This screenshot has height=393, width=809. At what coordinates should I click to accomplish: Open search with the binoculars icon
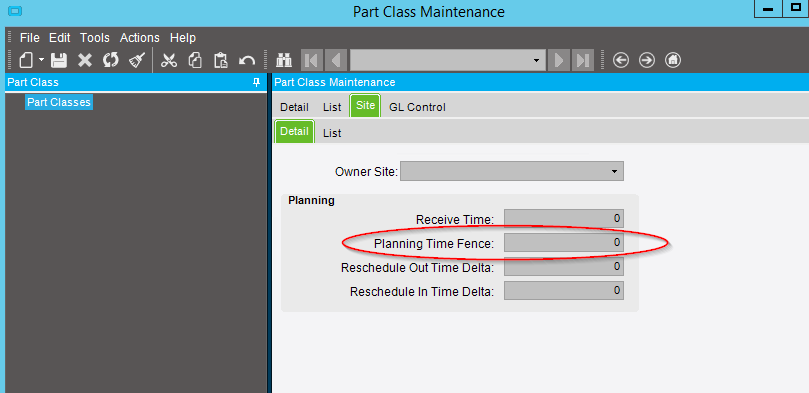[x=284, y=60]
